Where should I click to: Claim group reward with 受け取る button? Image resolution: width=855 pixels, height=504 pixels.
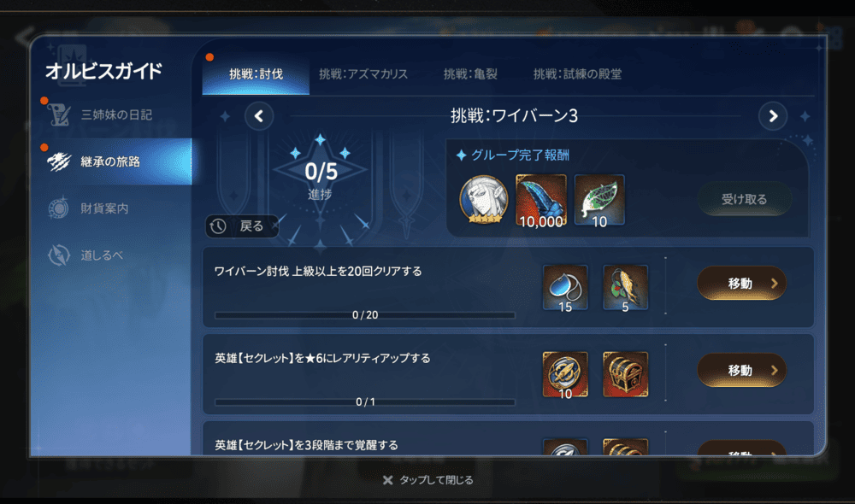(745, 199)
